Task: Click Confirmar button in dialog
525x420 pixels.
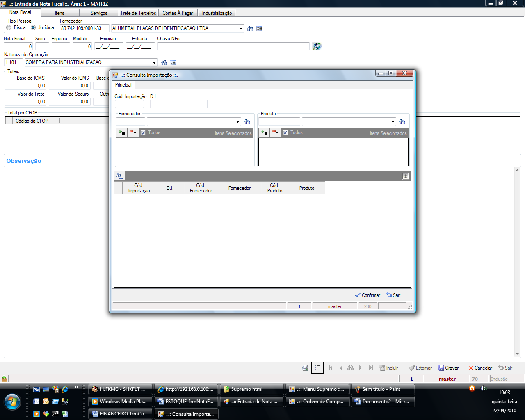Action: [x=367, y=295]
